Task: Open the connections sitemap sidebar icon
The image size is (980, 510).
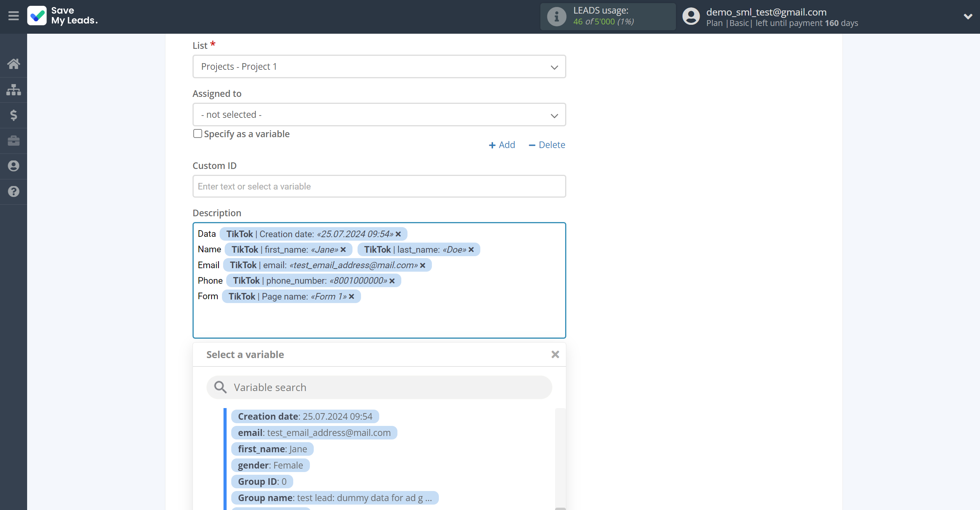Action: pyautogui.click(x=14, y=90)
